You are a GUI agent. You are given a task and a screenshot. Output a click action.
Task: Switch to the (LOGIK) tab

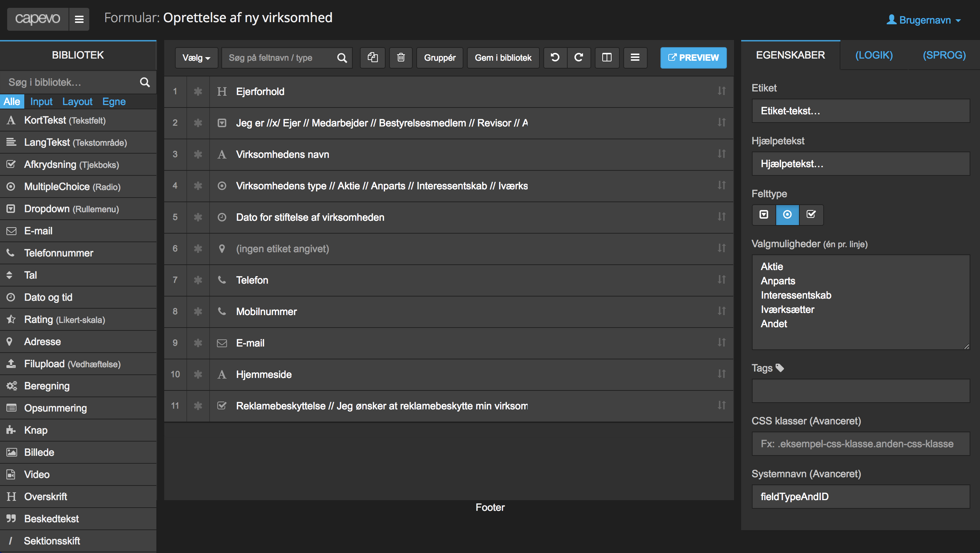point(874,55)
